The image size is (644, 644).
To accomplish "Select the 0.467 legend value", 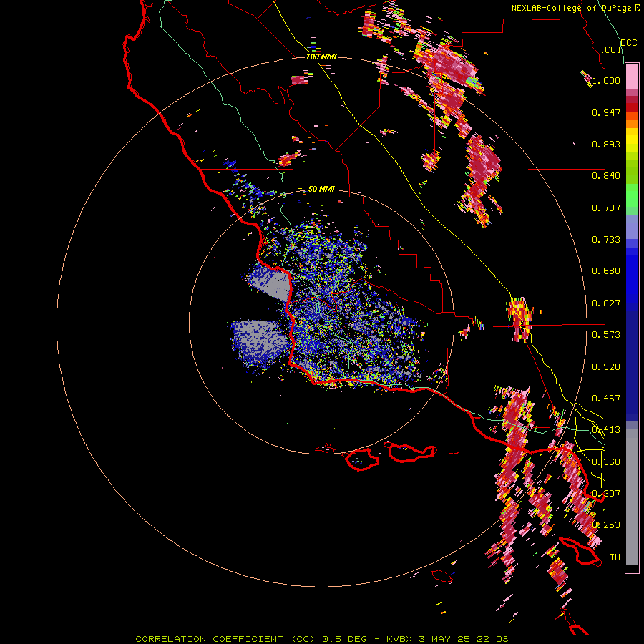I will pos(606,399).
